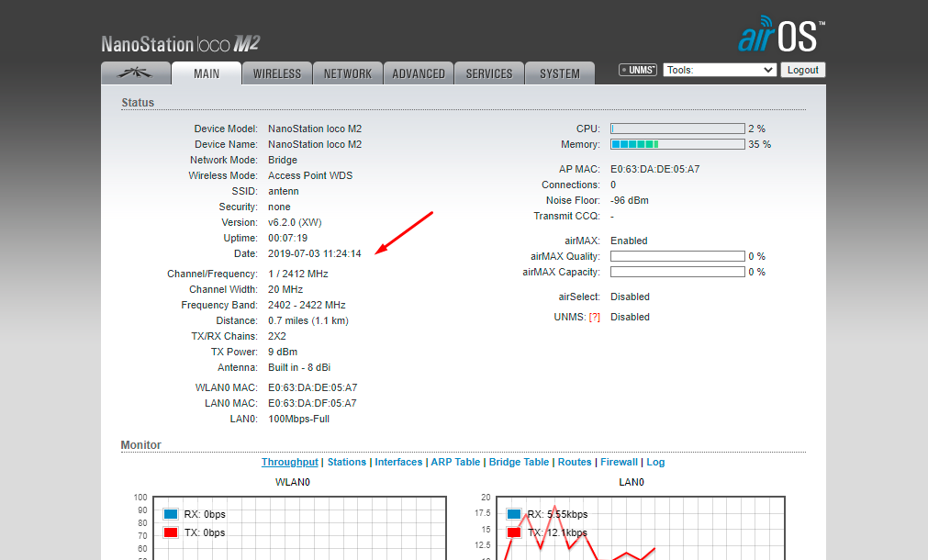
Task: Click the WLAN0 graph title
Action: (293, 483)
